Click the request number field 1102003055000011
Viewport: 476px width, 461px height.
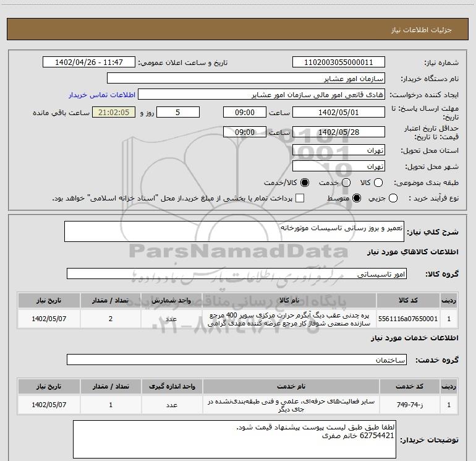click(339, 62)
